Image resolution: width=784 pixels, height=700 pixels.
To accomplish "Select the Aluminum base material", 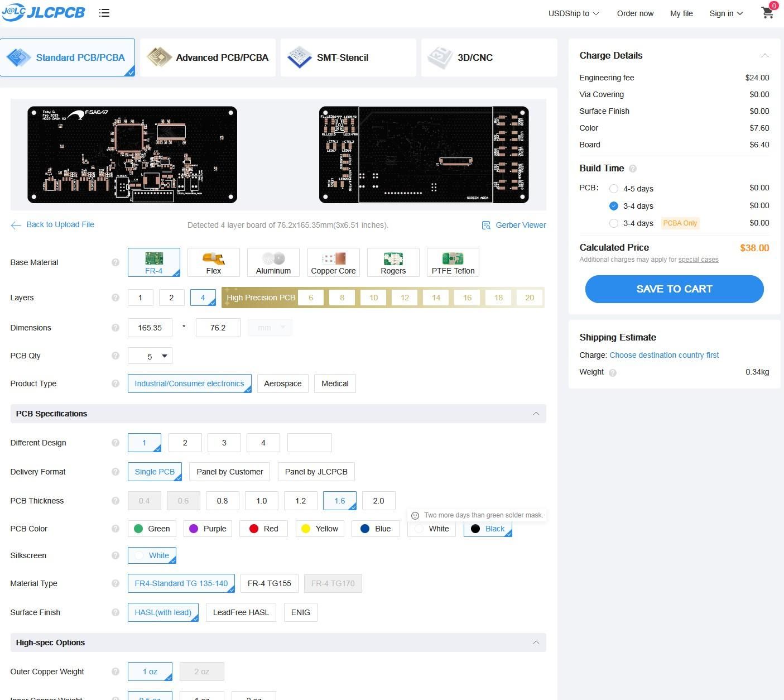I will tap(273, 262).
